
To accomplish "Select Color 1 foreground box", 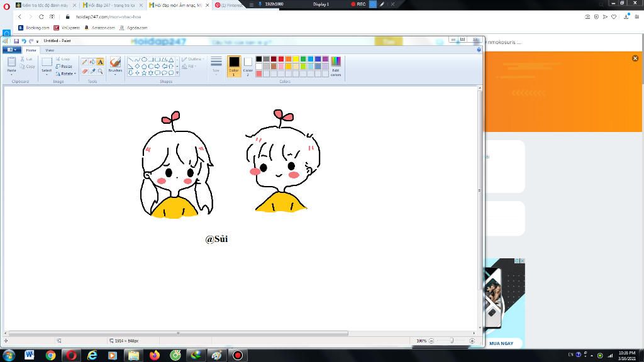I will [234, 66].
